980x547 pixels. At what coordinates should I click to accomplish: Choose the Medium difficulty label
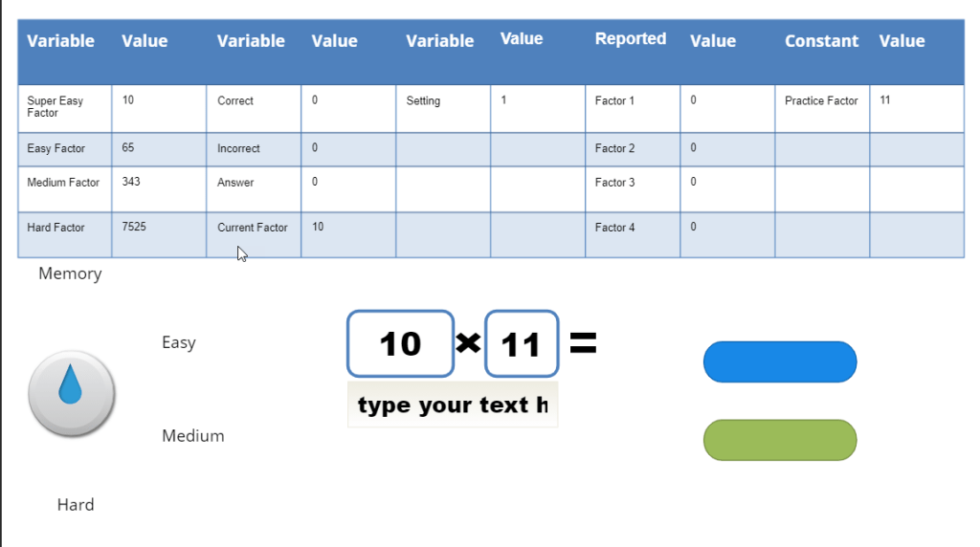(x=193, y=436)
